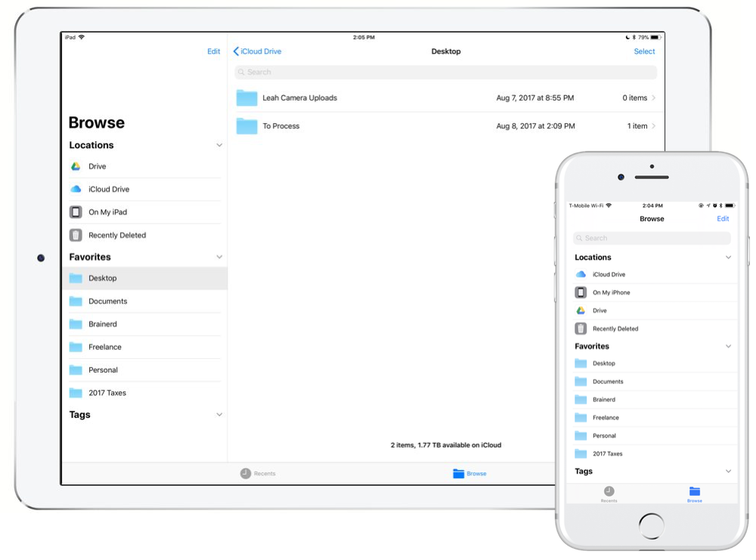Image resolution: width=756 pixels, height=560 pixels.
Task: Tap iCloud Drive cloud icon on iPad
Action: point(76,189)
